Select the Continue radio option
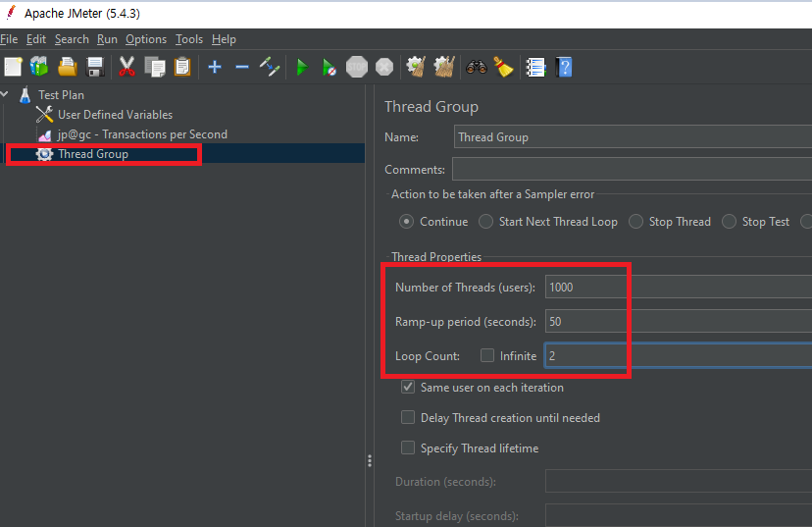The height and width of the screenshot is (527, 812). click(x=407, y=222)
